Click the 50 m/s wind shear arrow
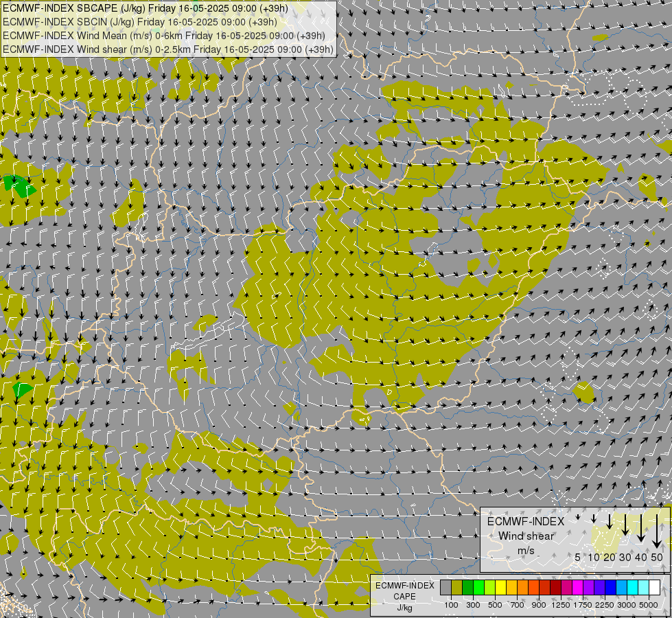The height and width of the screenshot is (618, 672). click(657, 531)
